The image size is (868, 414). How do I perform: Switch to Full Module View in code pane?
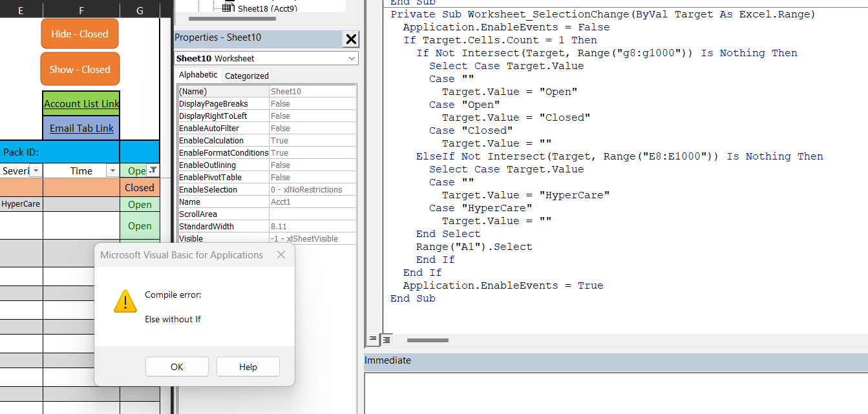pyautogui.click(x=386, y=339)
